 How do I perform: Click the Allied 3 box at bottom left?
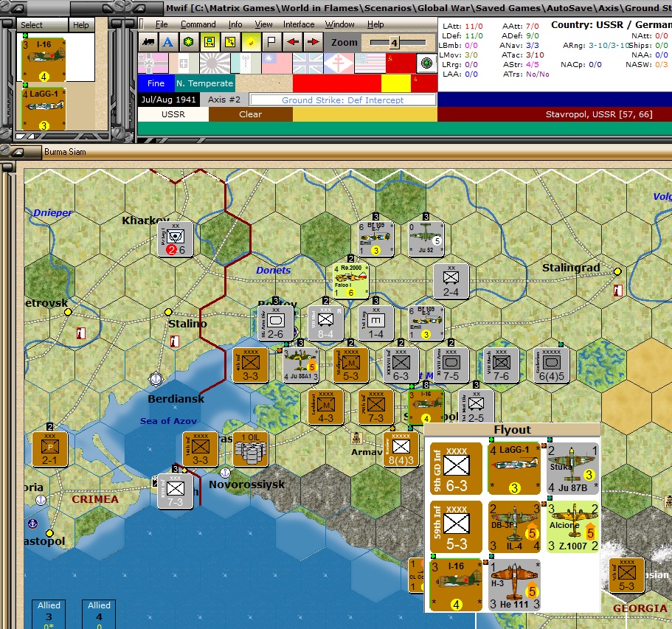pyautogui.click(x=49, y=614)
